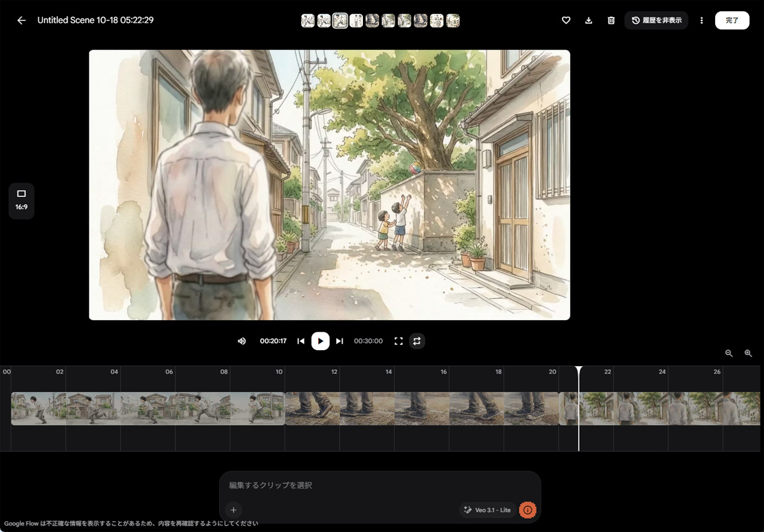Select the man in white shirt timeline clip
764x532 pixels.
coord(660,409)
